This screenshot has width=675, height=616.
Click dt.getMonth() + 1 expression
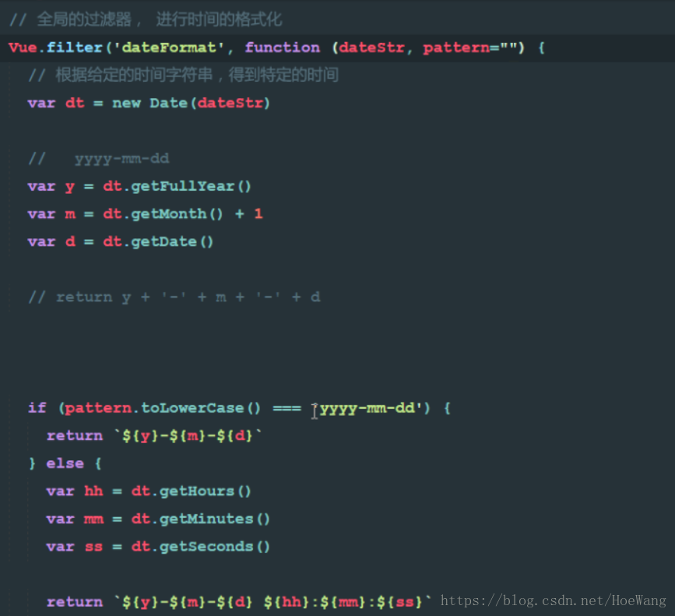(x=183, y=214)
